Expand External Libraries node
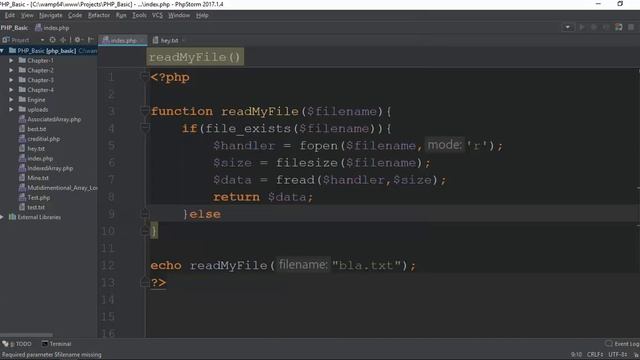The height and width of the screenshot is (360, 640). (x=2, y=217)
